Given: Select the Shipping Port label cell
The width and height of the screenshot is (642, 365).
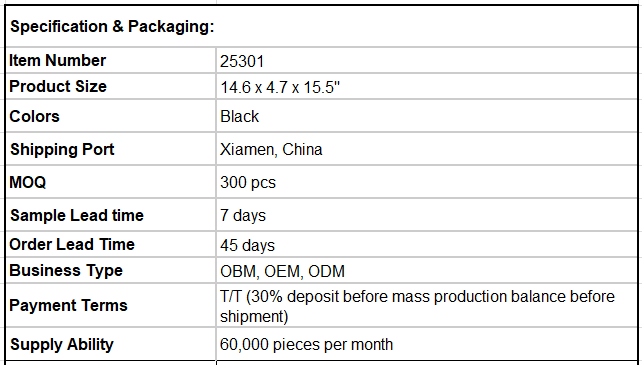Looking at the screenshot, I should (x=111, y=149).
